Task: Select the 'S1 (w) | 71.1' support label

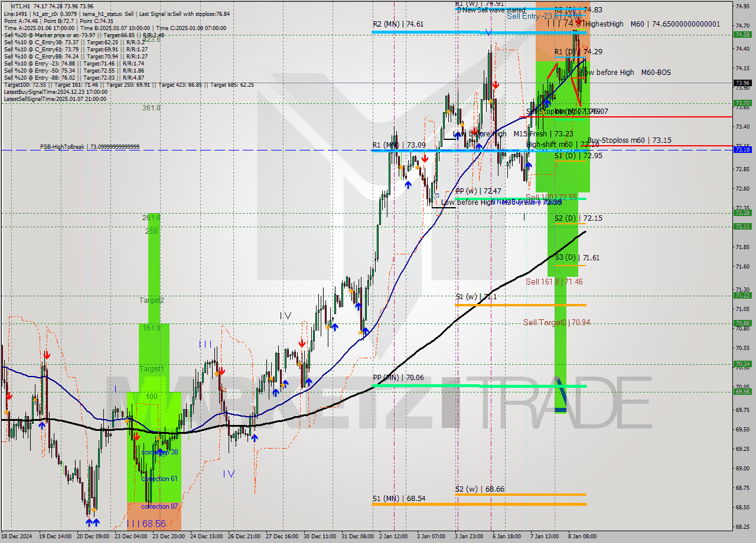Action: (x=476, y=297)
